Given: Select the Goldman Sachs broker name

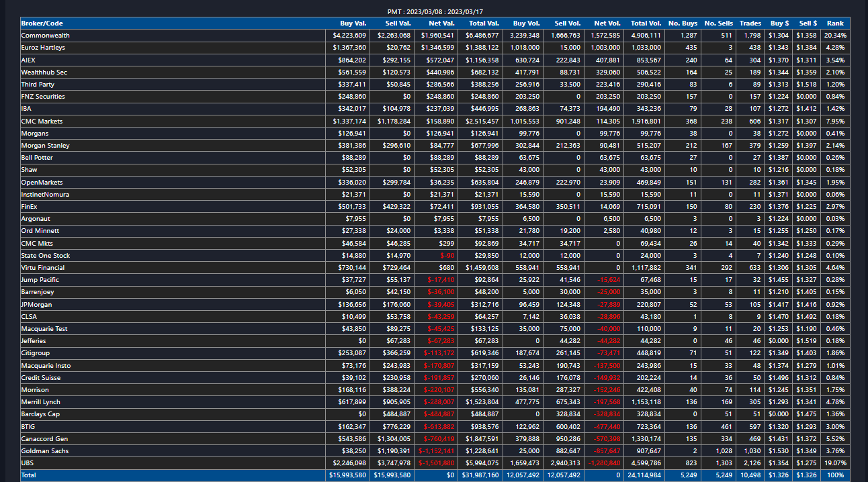Looking at the screenshot, I should pos(45,450).
